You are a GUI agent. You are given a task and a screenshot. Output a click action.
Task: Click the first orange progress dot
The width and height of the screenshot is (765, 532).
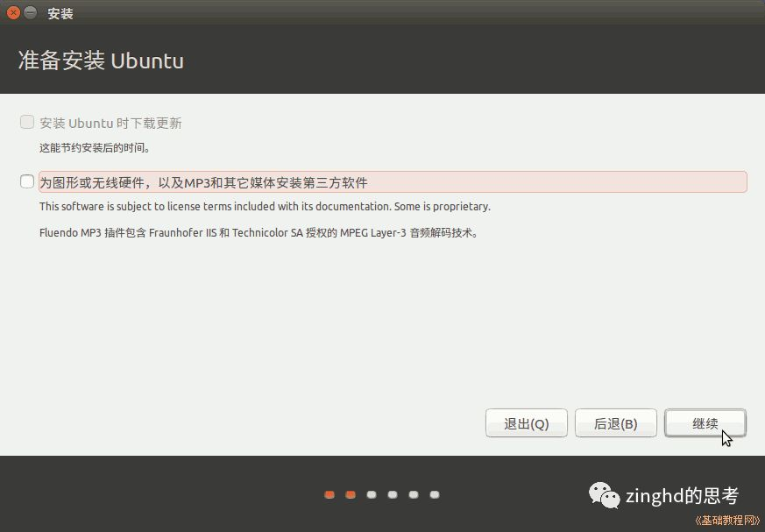click(329, 495)
